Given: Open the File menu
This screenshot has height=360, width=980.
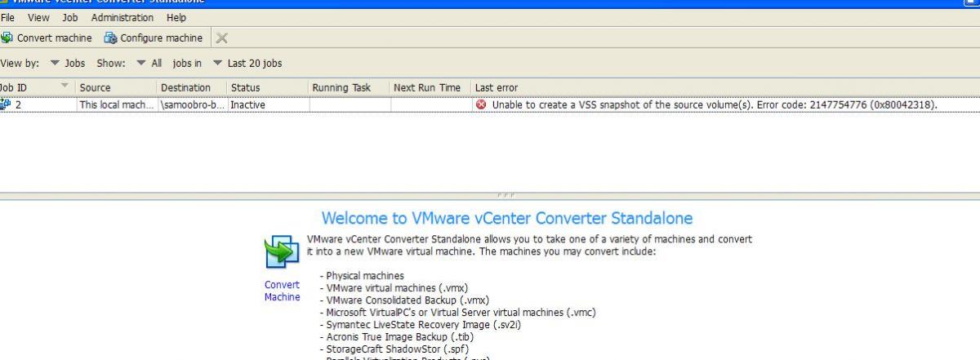Looking at the screenshot, I should point(9,17).
